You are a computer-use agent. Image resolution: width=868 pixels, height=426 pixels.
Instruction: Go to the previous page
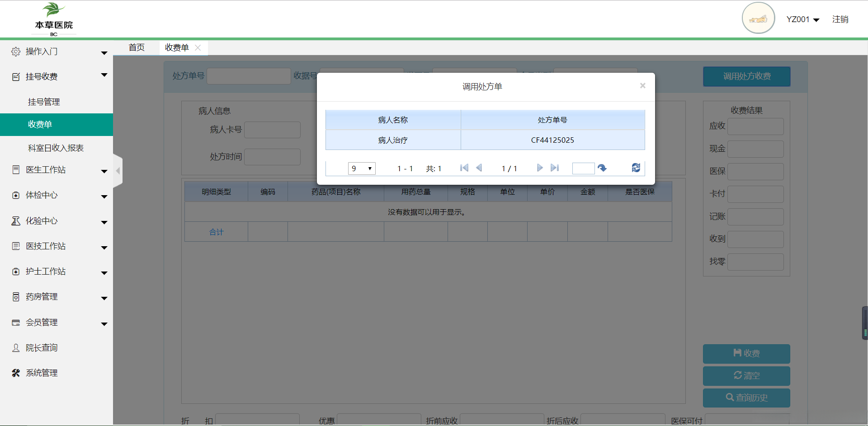point(479,168)
